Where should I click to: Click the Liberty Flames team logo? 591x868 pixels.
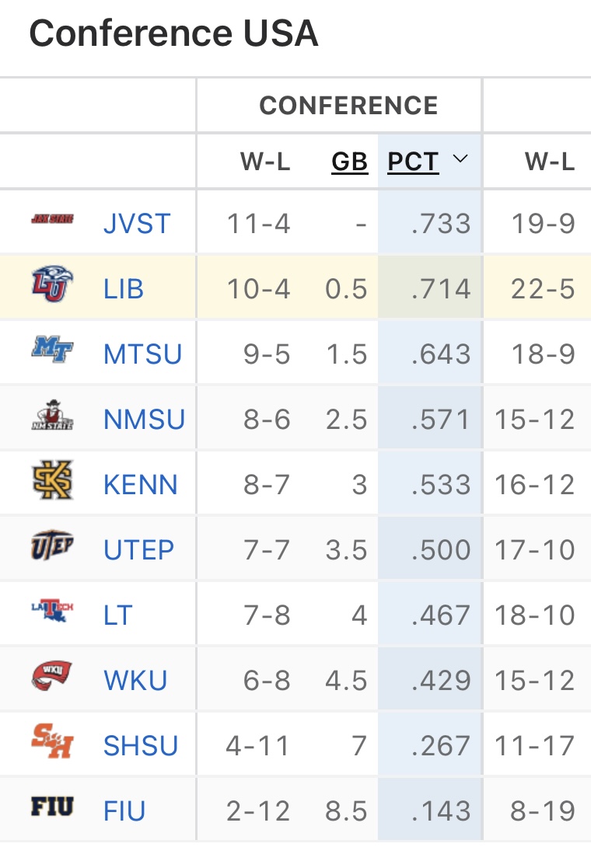(x=52, y=284)
